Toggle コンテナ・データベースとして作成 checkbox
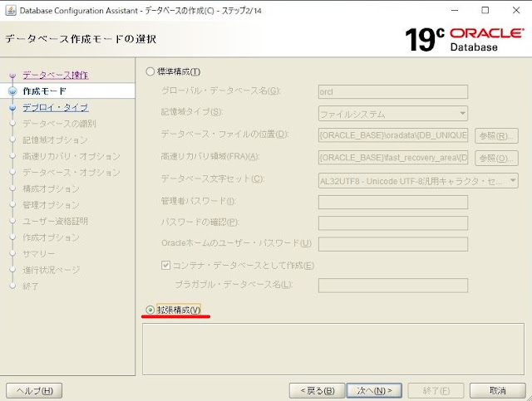Screen dimensions: 532x401 coord(165,265)
